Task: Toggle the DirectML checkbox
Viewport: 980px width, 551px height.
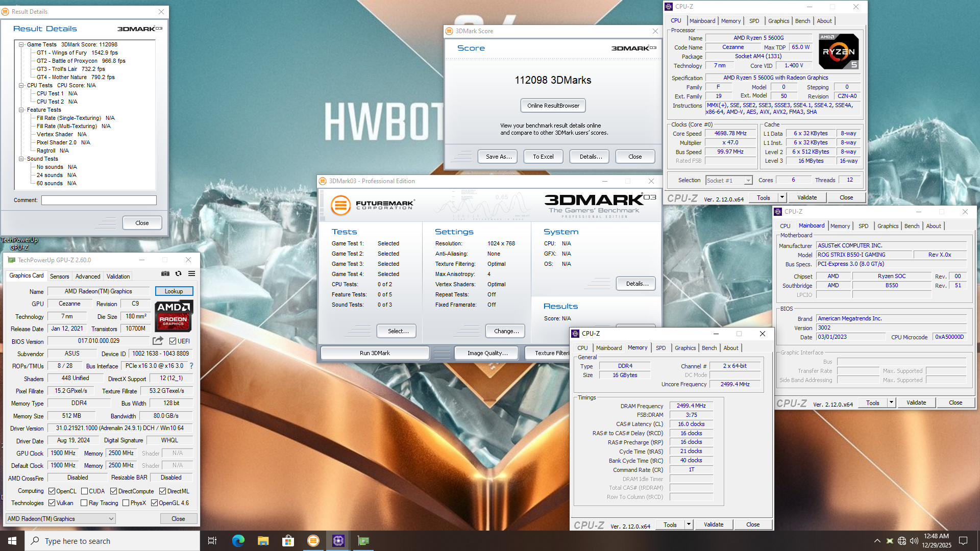Action: pos(162,491)
